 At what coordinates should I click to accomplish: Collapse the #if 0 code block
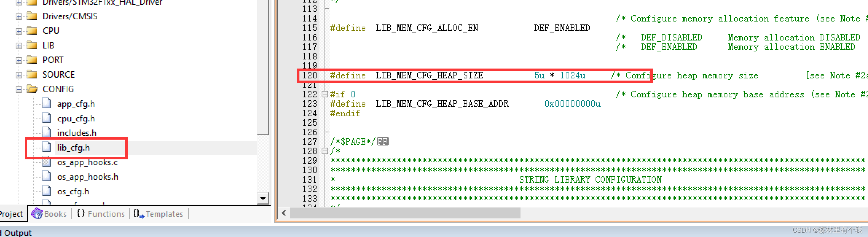coord(325,94)
